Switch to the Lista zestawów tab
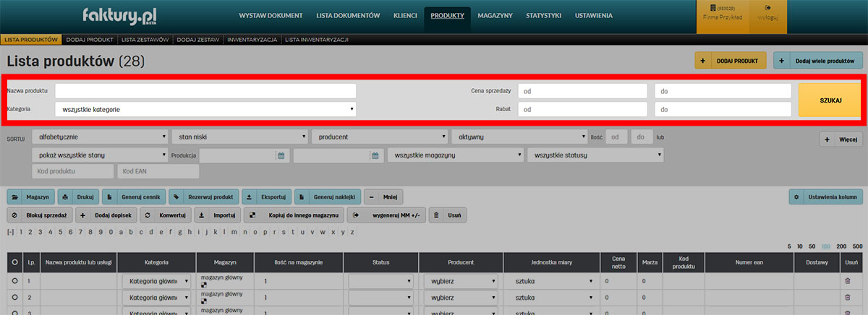 [145, 40]
